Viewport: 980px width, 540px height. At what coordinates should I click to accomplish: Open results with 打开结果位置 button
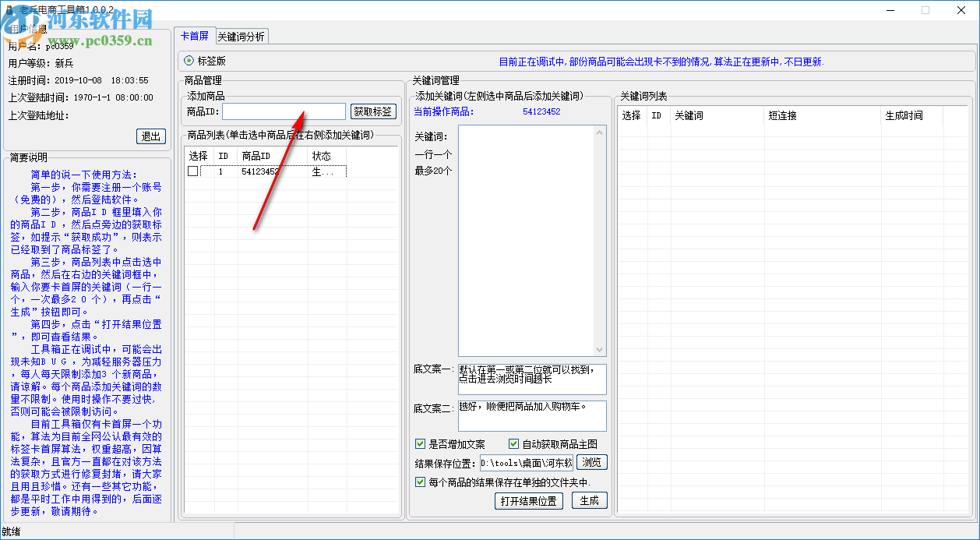(x=528, y=501)
